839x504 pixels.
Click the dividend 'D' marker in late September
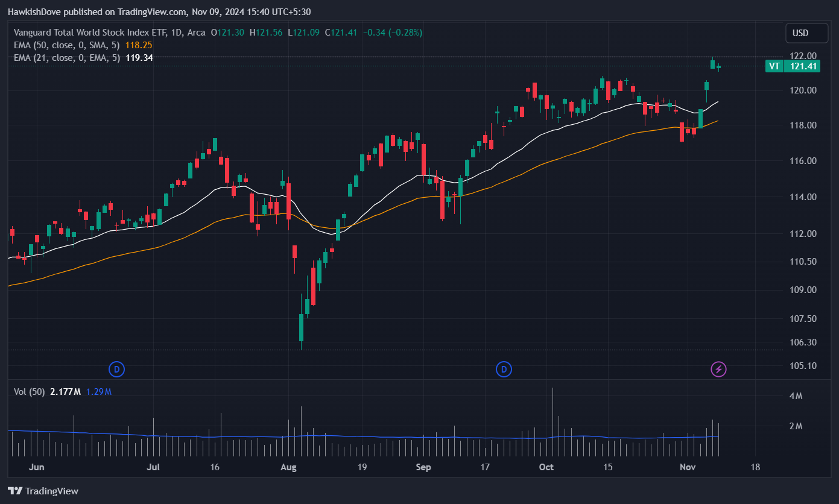pos(504,368)
